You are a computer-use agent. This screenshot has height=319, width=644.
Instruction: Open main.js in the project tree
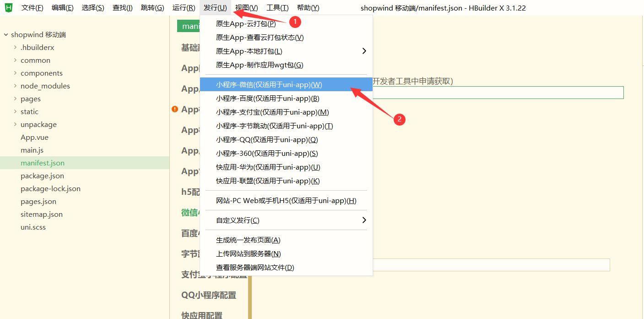click(32, 150)
